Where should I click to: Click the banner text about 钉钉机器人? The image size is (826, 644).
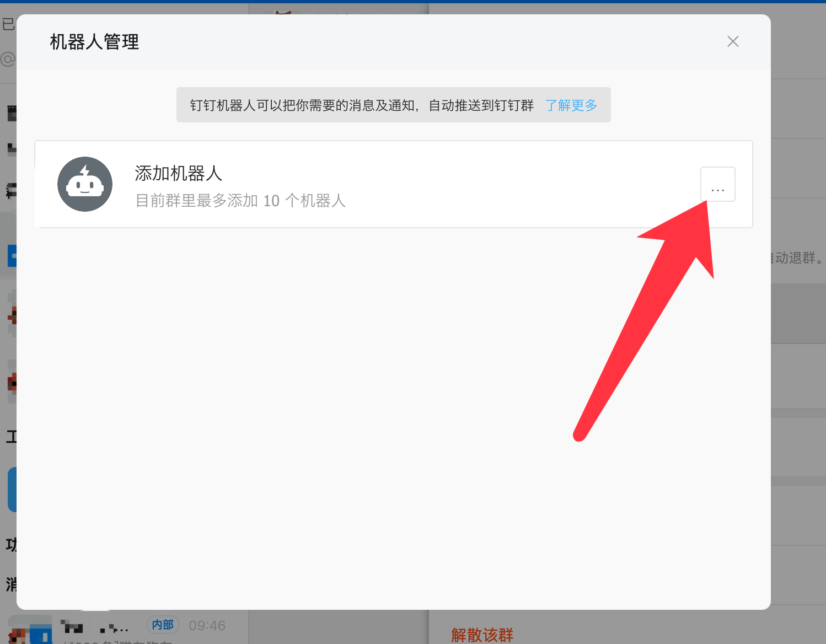(x=362, y=105)
